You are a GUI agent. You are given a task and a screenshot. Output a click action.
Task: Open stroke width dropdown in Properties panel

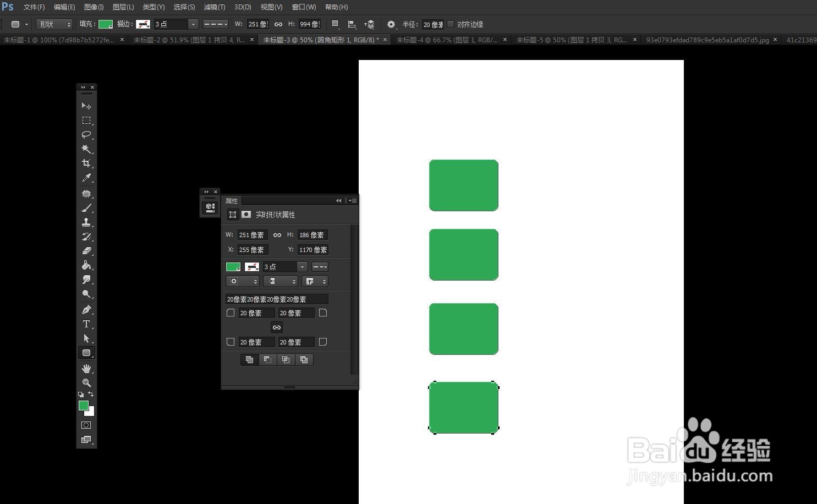(302, 267)
